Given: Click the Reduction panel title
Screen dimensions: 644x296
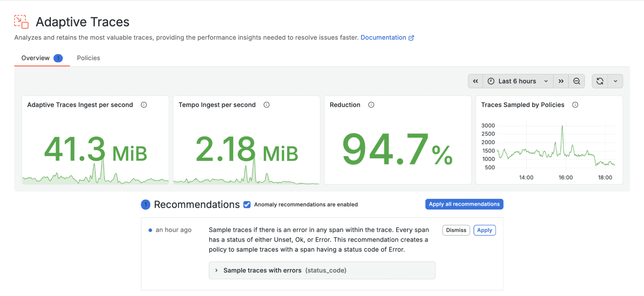Looking at the screenshot, I should coord(345,105).
